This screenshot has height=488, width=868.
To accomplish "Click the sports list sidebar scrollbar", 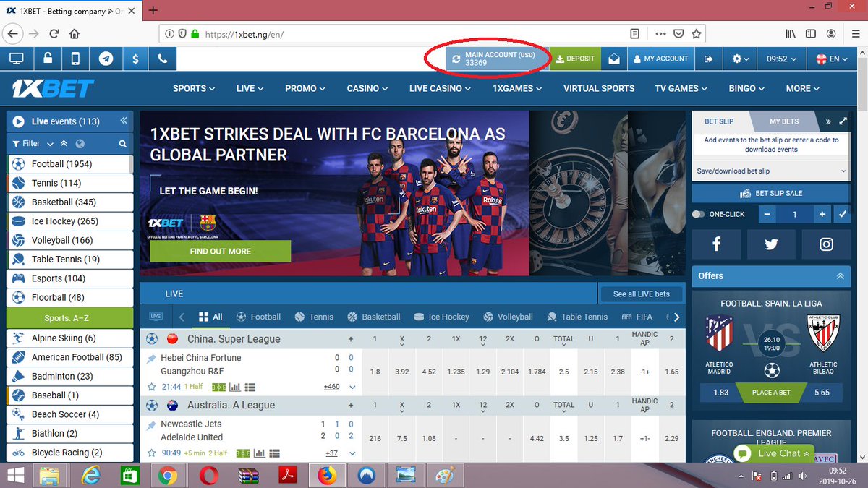I will (x=132, y=163).
